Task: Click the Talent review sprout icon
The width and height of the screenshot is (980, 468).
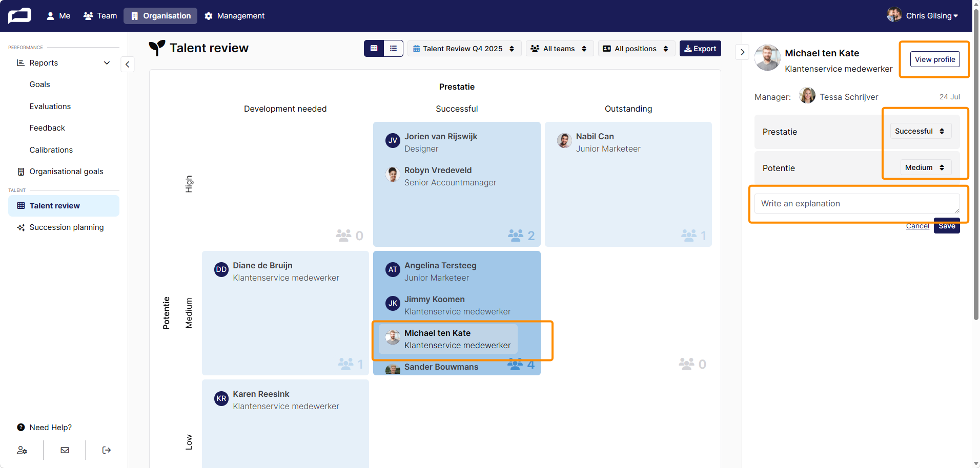Action: (157, 48)
